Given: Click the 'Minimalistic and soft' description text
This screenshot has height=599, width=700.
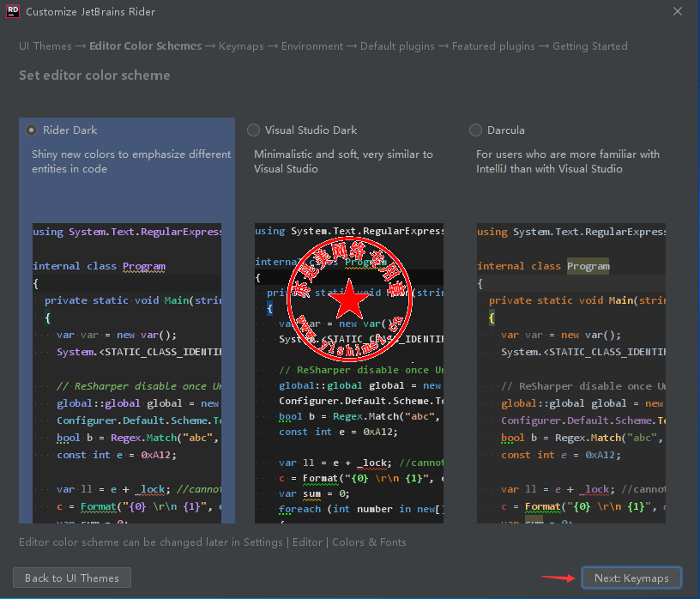Looking at the screenshot, I should pyautogui.click(x=343, y=161).
